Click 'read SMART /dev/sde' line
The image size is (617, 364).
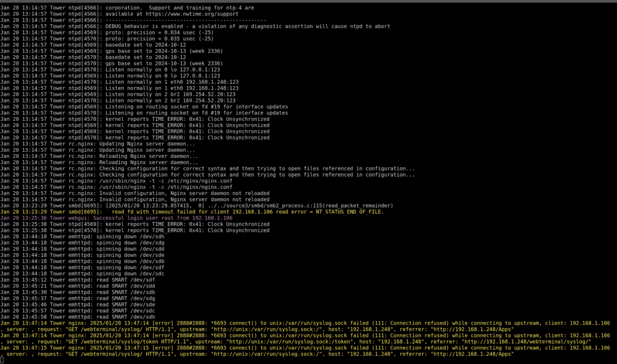tap(78, 305)
